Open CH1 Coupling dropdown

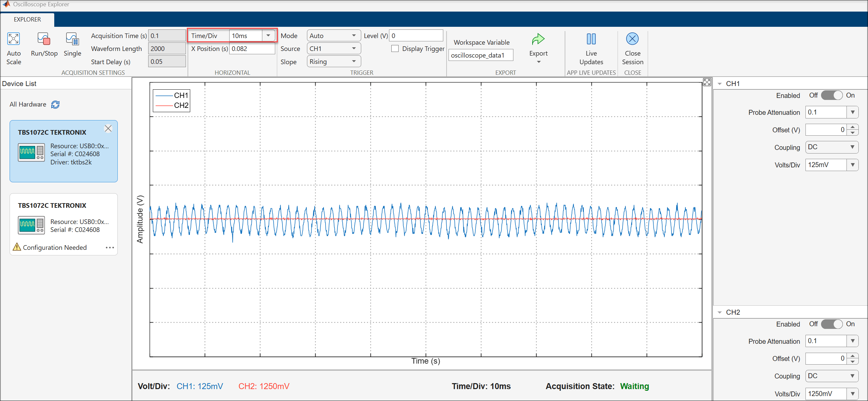(x=831, y=147)
